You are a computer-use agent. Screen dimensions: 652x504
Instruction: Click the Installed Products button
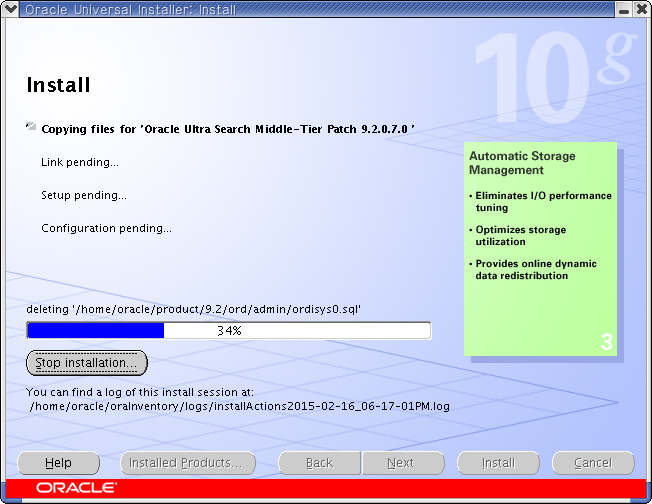188,463
